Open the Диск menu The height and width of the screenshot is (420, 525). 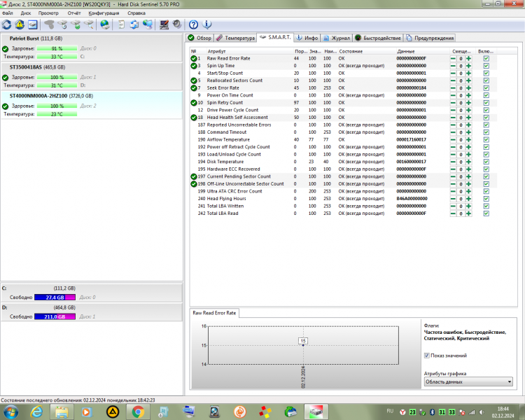[x=26, y=13]
